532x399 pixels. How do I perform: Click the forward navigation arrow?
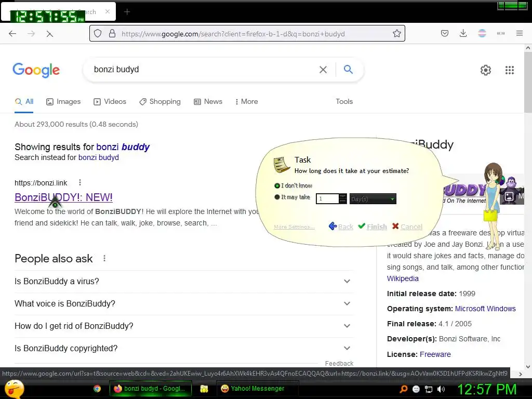(31, 34)
